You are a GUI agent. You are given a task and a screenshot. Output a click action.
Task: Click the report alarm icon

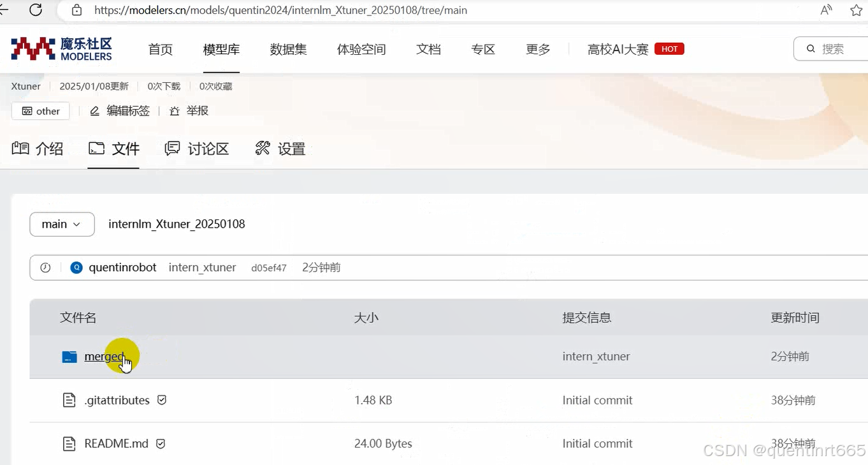pyautogui.click(x=175, y=111)
